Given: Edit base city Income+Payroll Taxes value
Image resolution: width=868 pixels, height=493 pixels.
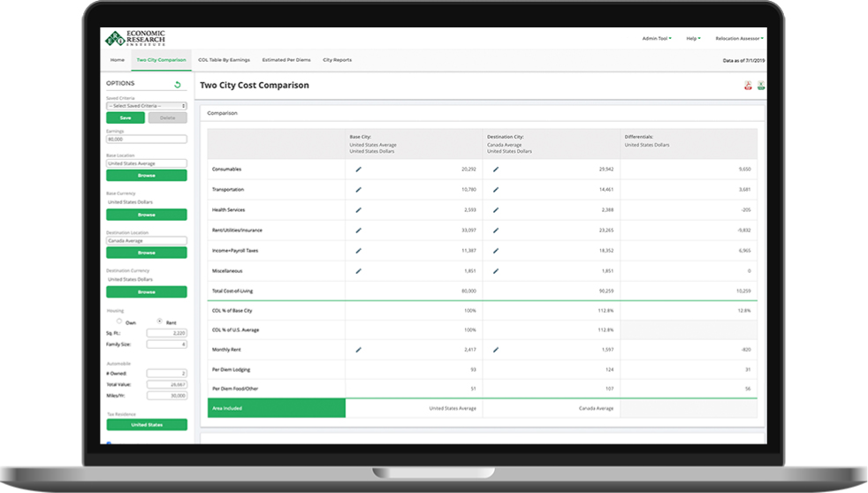Looking at the screenshot, I should (x=359, y=250).
